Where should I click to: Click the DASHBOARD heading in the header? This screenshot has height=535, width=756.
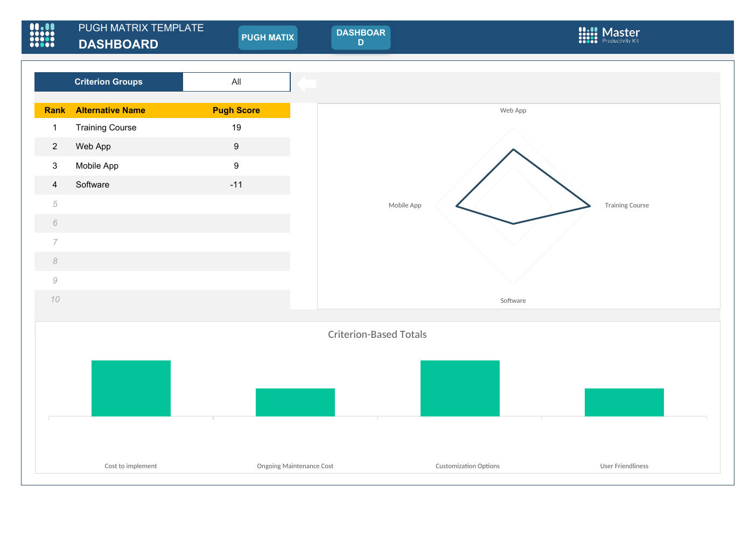[118, 44]
